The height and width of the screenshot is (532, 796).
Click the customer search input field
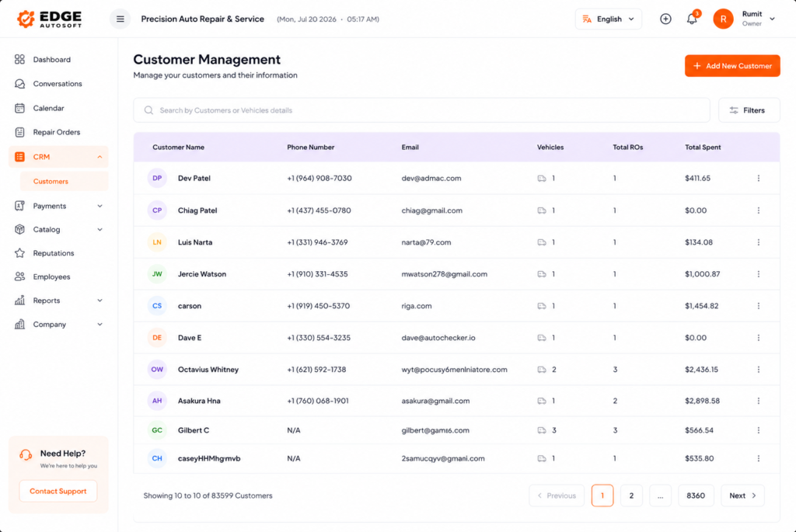[x=421, y=110]
